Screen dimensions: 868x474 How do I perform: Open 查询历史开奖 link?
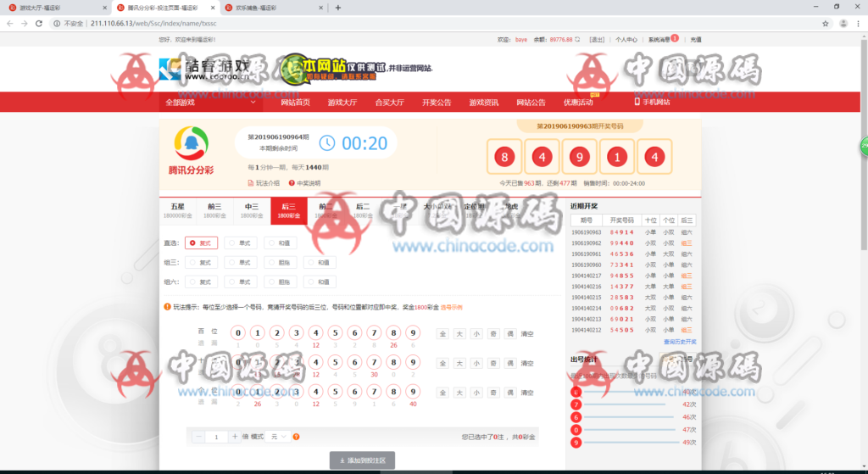click(680, 342)
